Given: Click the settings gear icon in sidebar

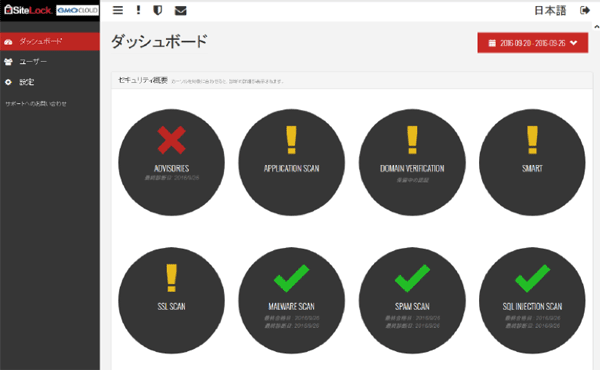Looking at the screenshot, I should pyautogui.click(x=8, y=82).
